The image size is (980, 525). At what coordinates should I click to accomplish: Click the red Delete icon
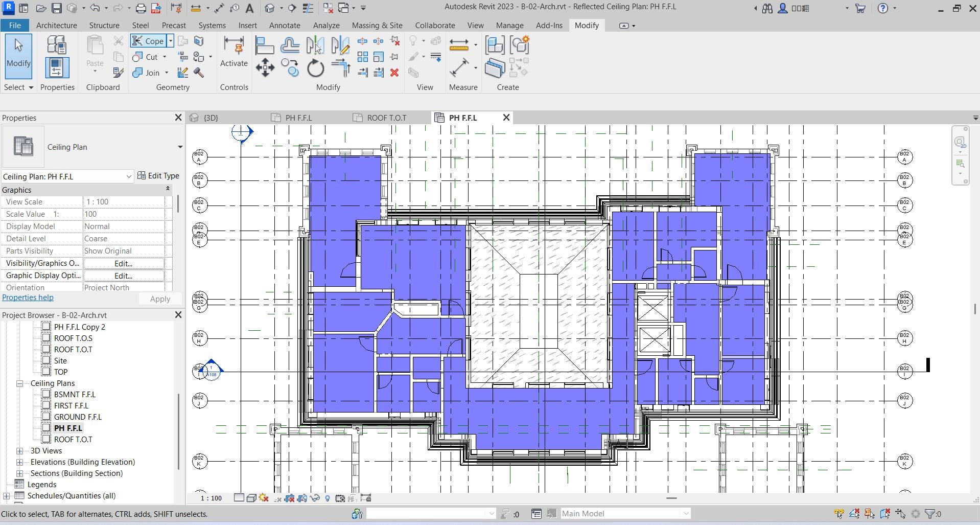tap(394, 73)
